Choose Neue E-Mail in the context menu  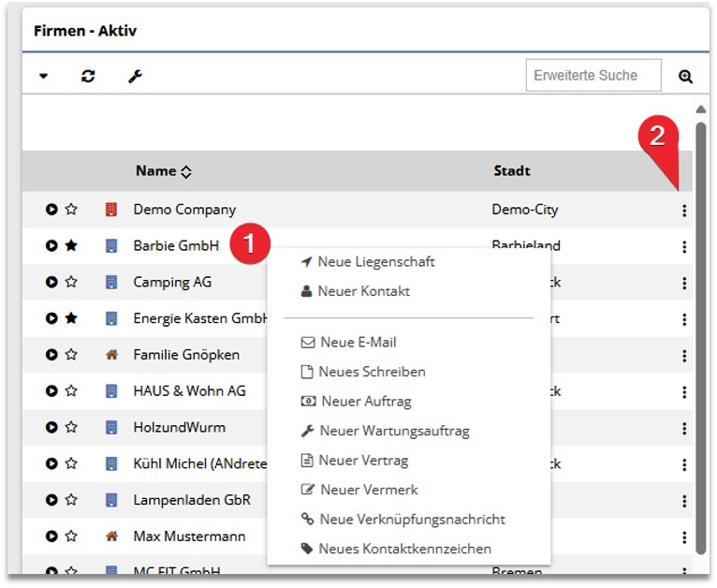[x=358, y=343]
